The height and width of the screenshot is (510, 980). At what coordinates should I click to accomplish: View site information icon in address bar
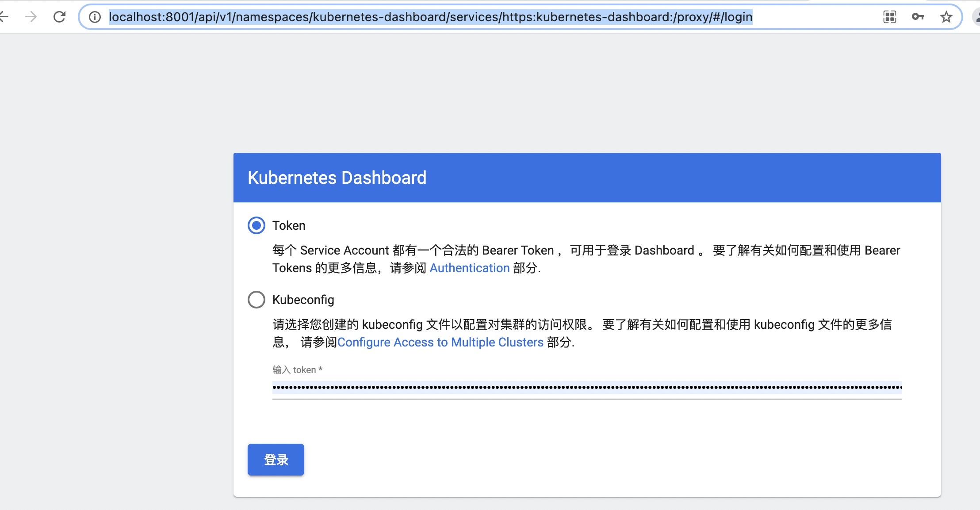click(x=94, y=17)
